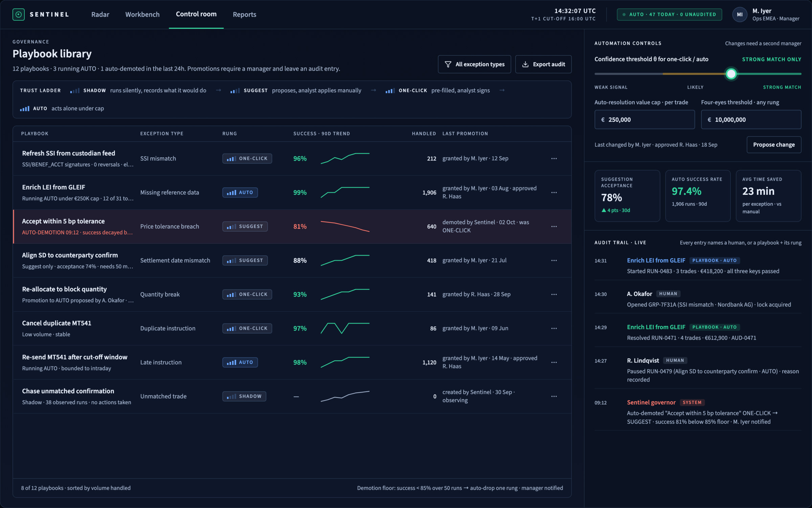The width and height of the screenshot is (812, 508).
Task: Open the Sentinel governor audit entry
Action: (698, 412)
